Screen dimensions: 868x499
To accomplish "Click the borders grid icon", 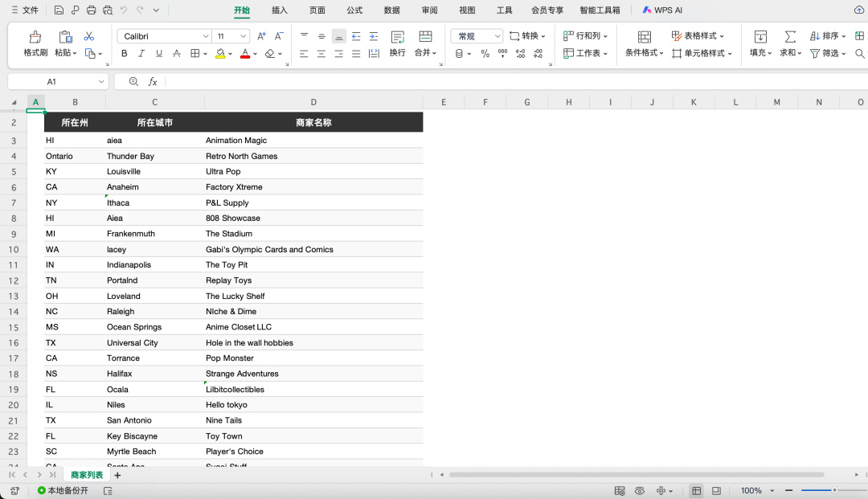I will tap(194, 53).
